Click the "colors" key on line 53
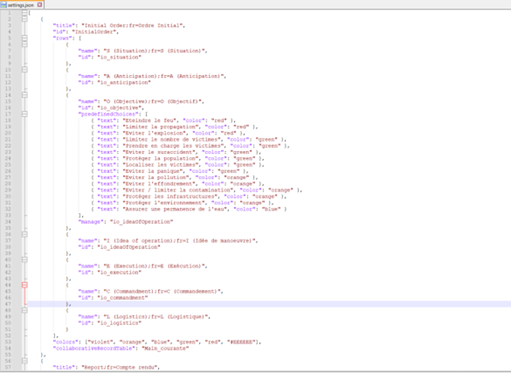Viewport: 511px width, 373px height. [66, 342]
